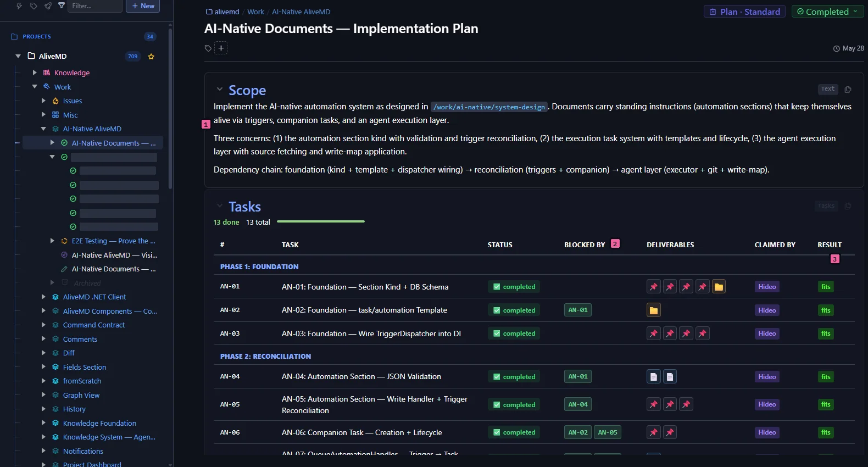This screenshot has width=868, height=467.
Task: Click the completed status checkbox of AN-05
Action: pos(497,405)
